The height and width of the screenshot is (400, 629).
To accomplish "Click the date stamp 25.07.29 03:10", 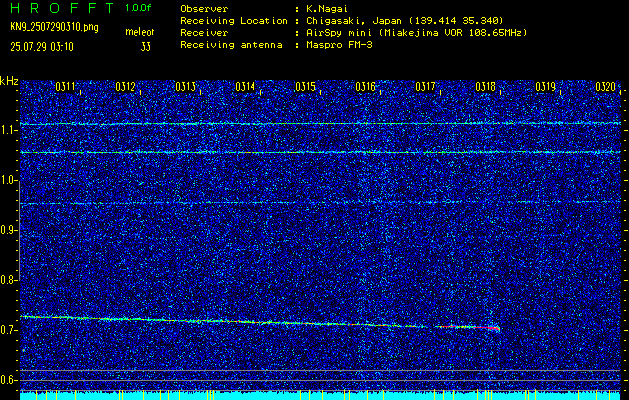I will 42,47.
